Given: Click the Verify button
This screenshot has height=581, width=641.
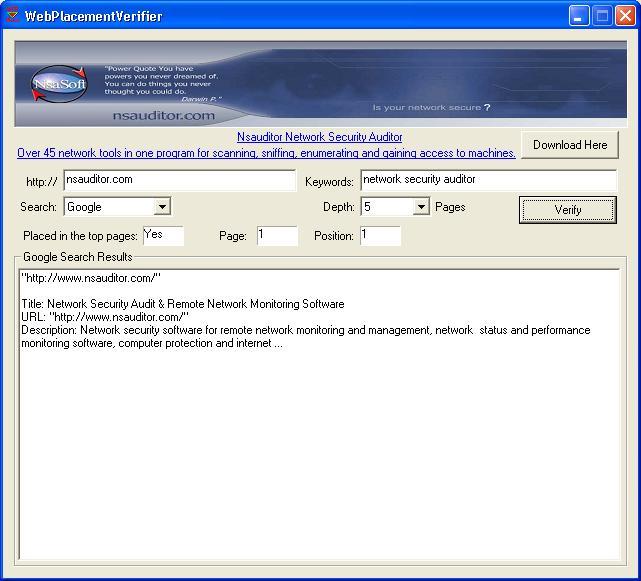Looking at the screenshot, I should tap(567, 210).
